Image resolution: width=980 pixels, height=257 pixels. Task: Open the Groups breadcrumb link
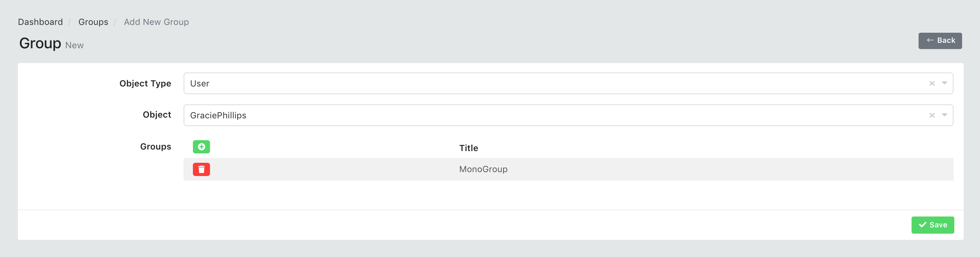pyautogui.click(x=93, y=22)
